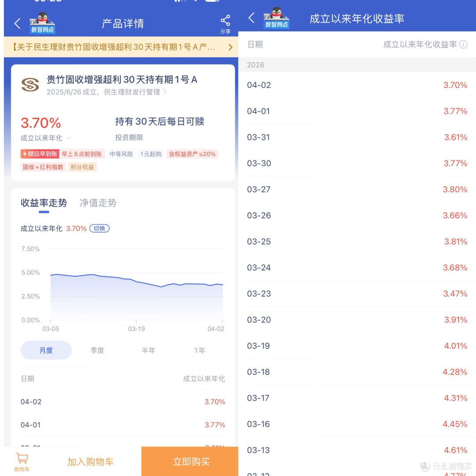Select the 03-18 4.28% row
Image resolution: width=476 pixels, height=476 pixels.
(x=357, y=372)
